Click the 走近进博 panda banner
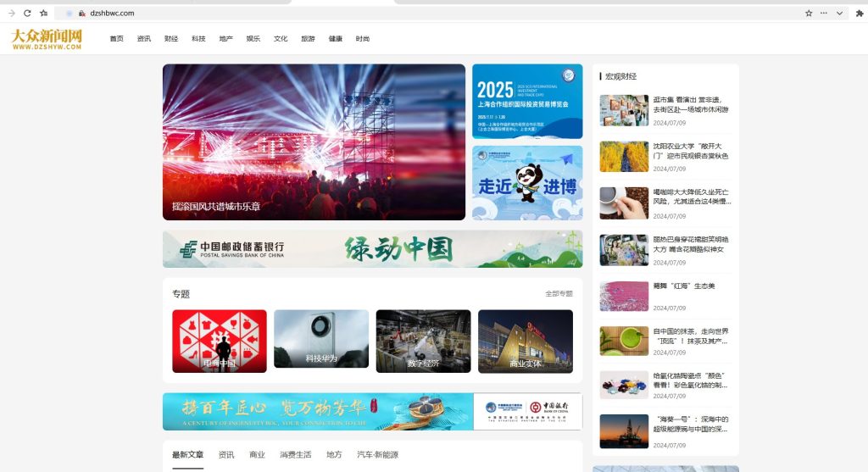This screenshot has width=868, height=472. point(527,183)
